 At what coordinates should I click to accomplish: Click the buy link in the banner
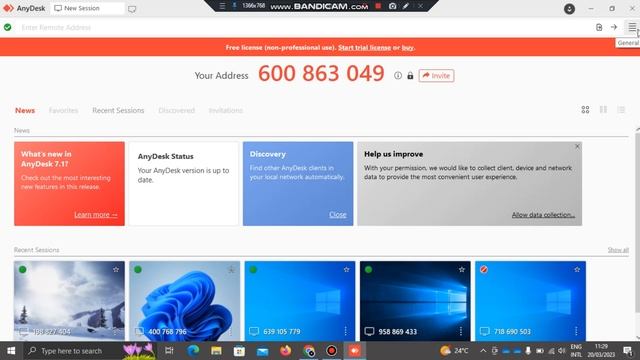coord(407,47)
